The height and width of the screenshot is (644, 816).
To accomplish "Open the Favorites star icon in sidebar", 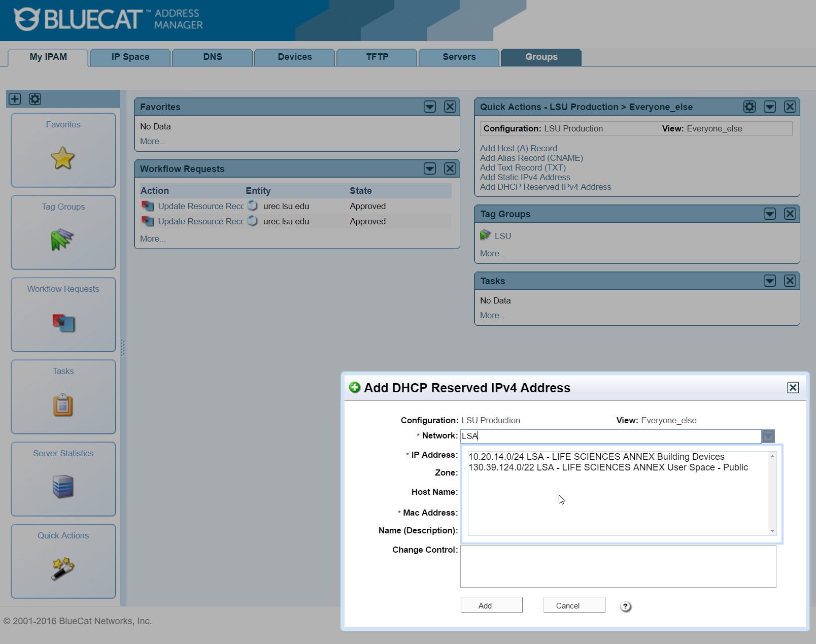I will point(63,158).
